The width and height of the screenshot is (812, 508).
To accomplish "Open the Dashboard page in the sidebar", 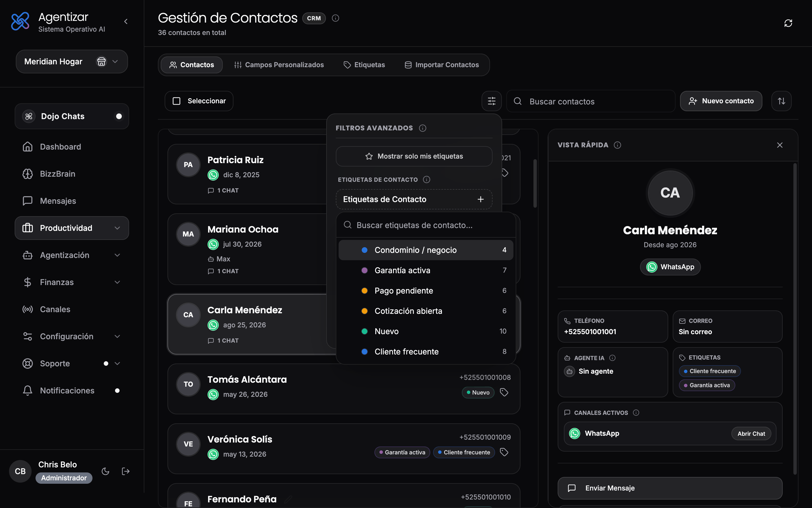I will (72, 147).
